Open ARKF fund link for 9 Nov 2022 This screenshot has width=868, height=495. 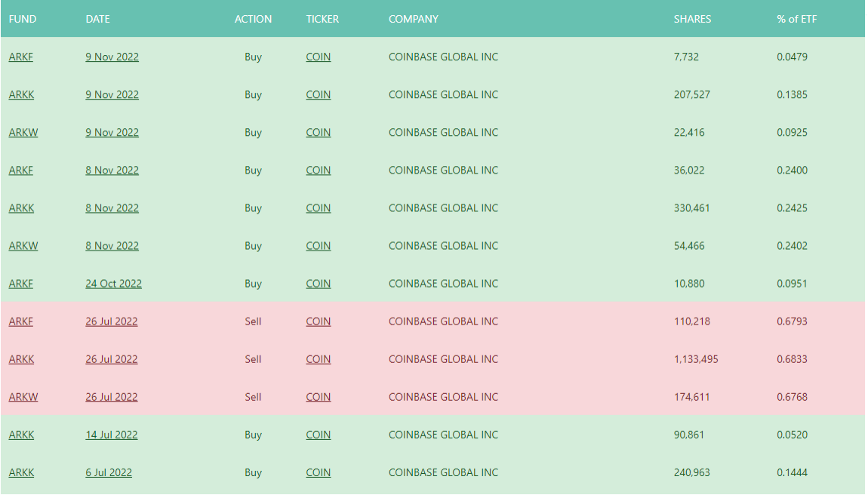click(21, 57)
